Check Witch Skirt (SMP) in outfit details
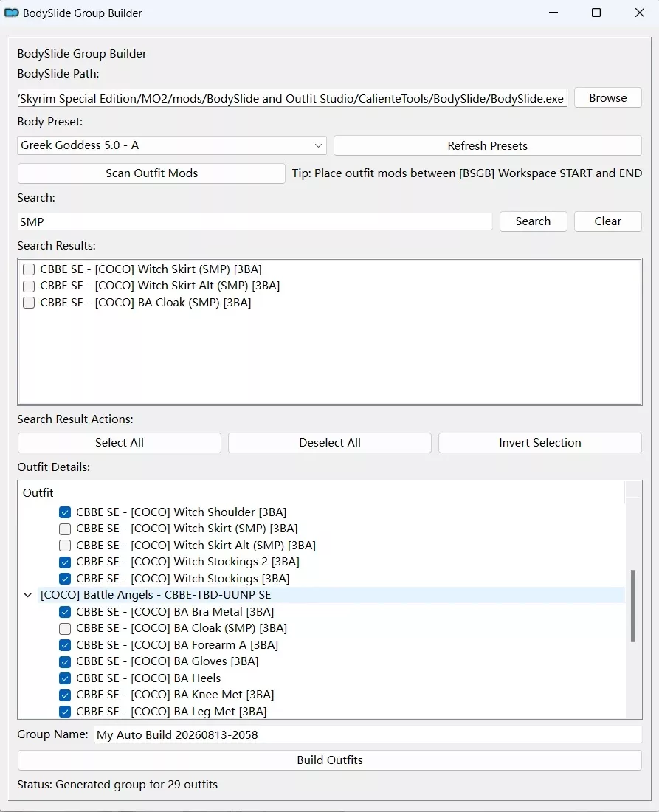The width and height of the screenshot is (659, 812). tap(65, 529)
